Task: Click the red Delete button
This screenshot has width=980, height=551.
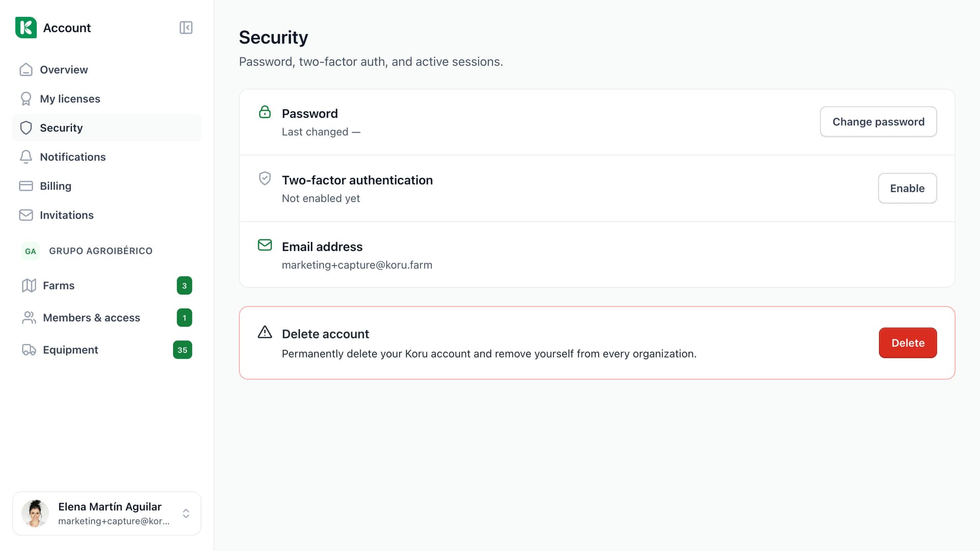Action: pos(908,343)
